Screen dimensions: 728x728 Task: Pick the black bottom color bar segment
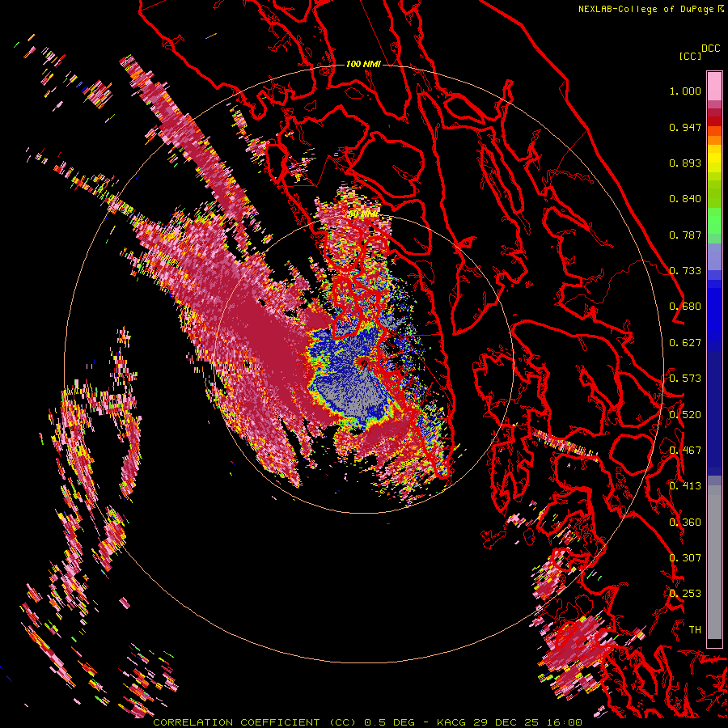click(x=714, y=643)
